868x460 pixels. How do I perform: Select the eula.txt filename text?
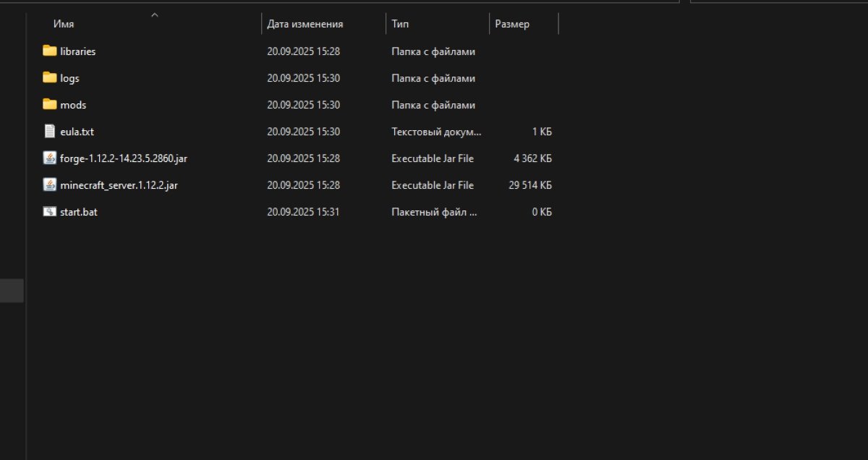(77, 132)
